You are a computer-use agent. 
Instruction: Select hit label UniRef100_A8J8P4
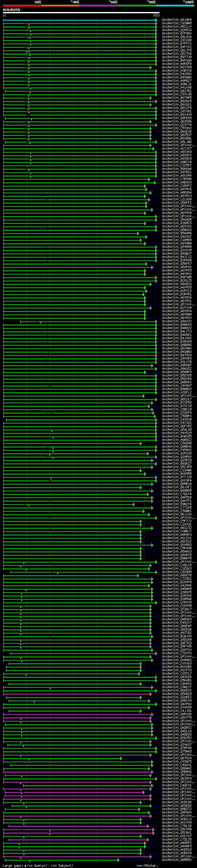[177, 20]
